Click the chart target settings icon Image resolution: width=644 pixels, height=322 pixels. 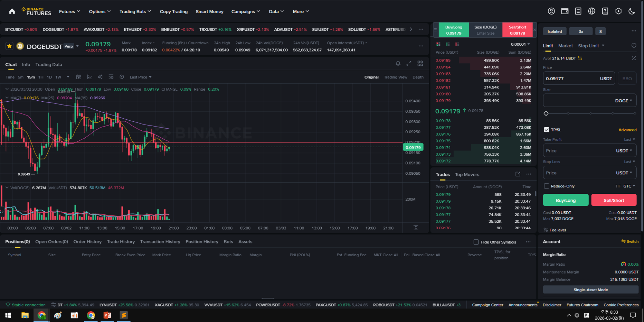122,77
